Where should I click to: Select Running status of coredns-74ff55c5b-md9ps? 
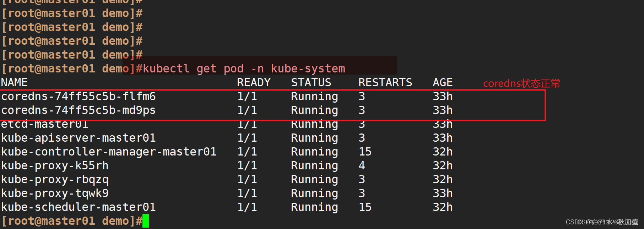tap(314, 110)
